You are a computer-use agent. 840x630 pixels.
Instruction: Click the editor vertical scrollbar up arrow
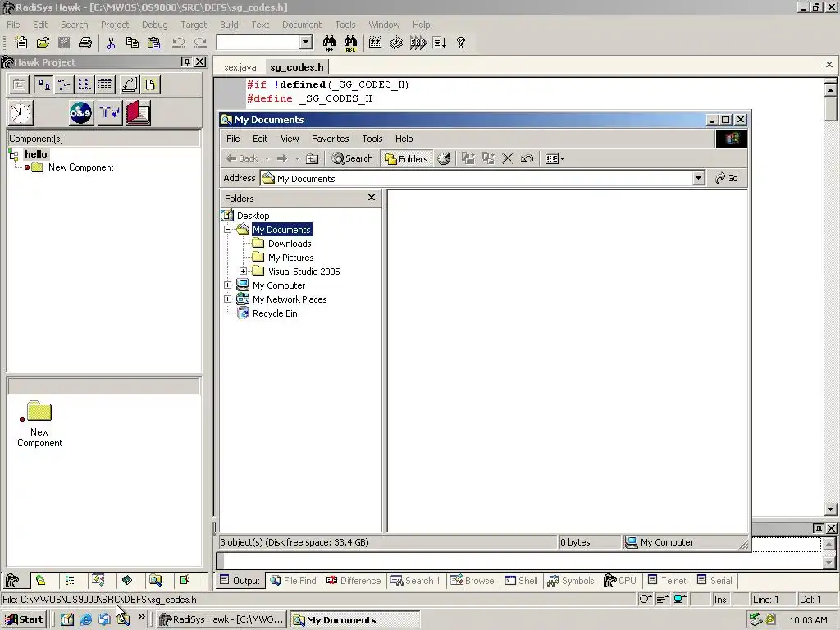[x=830, y=89]
